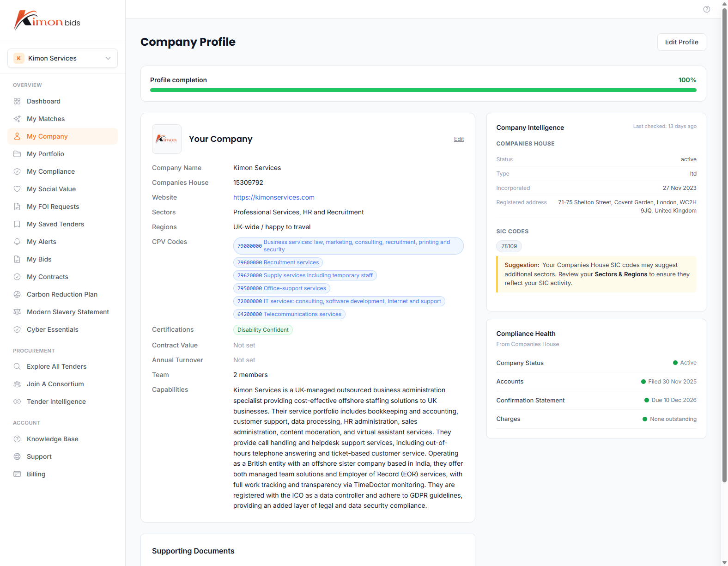
Task: Click the '2 members' team value
Action: coord(250,375)
